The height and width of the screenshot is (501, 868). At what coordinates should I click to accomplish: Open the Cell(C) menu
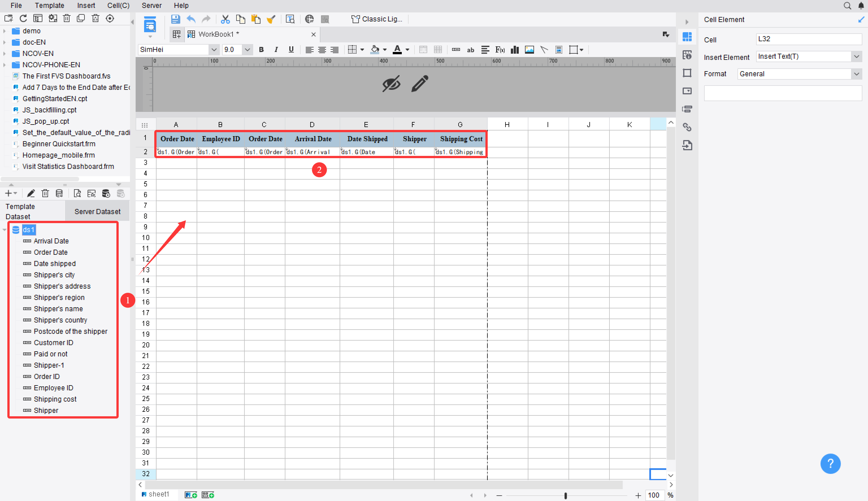[118, 5]
